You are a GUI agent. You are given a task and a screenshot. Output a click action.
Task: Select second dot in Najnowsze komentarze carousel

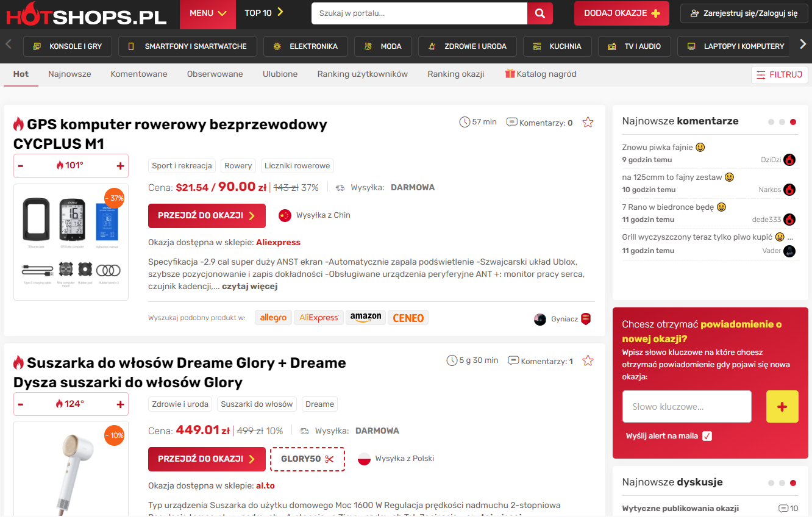[x=782, y=122]
